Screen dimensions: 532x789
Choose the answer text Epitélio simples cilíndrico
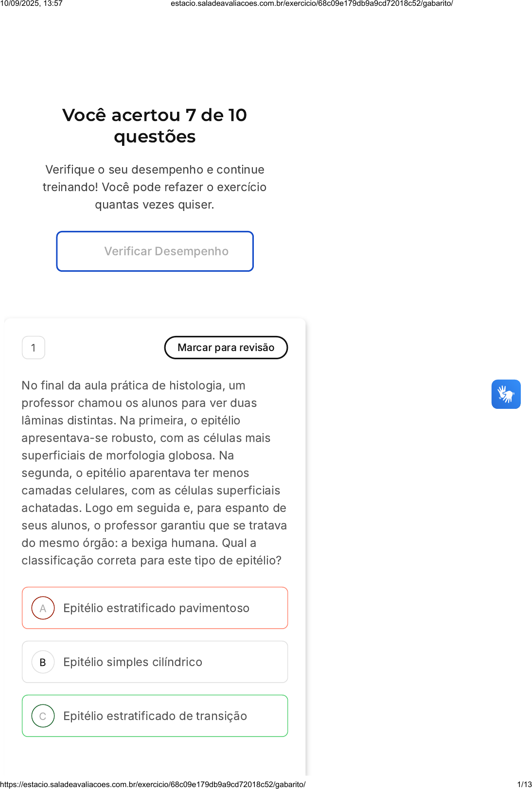click(133, 662)
